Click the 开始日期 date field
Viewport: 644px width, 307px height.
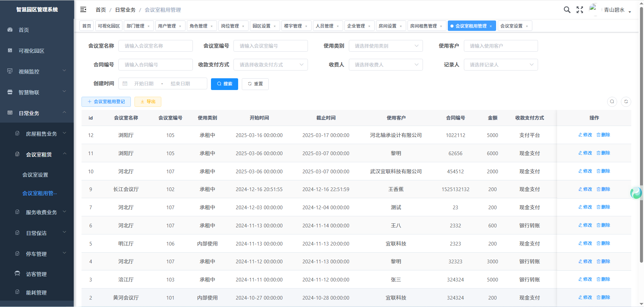point(144,84)
